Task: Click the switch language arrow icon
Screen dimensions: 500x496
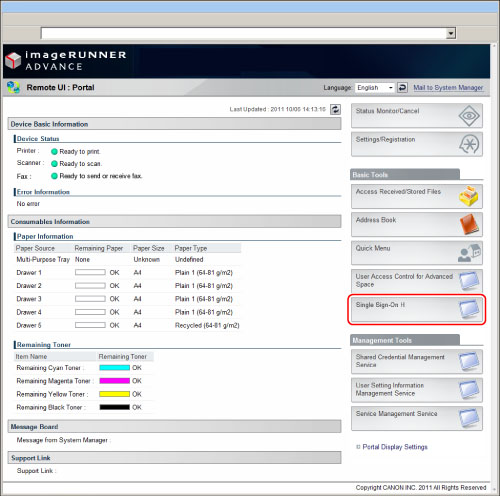Action: click(402, 88)
